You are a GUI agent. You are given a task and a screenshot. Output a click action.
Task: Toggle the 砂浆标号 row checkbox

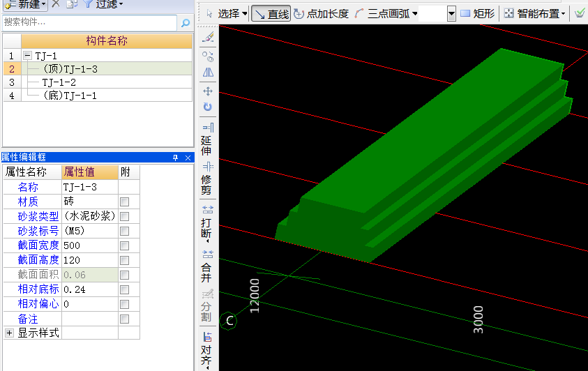124,232
